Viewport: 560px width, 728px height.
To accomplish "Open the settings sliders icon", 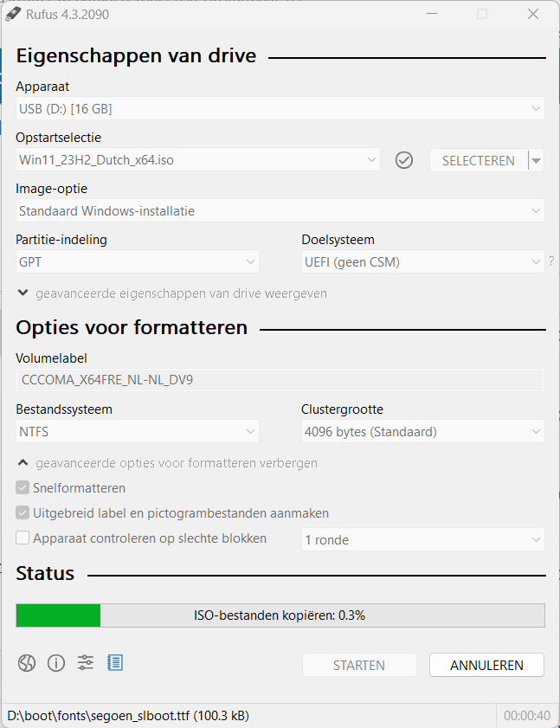I will (86, 663).
